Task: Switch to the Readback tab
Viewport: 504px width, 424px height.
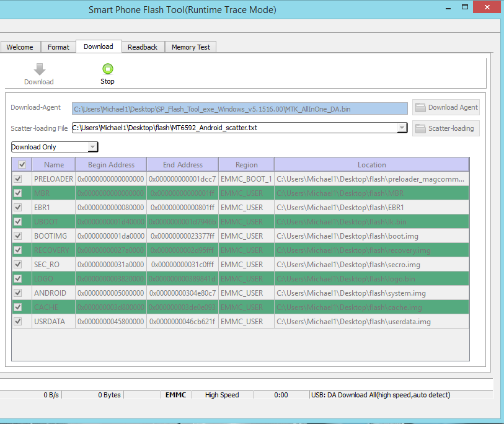Action: coord(143,47)
